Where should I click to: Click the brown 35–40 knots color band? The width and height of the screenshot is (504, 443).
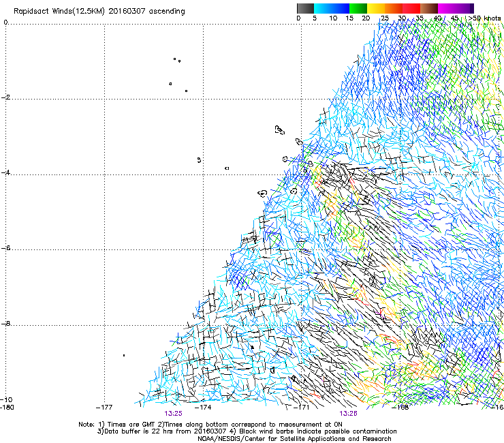pyautogui.click(x=429, y=8)
